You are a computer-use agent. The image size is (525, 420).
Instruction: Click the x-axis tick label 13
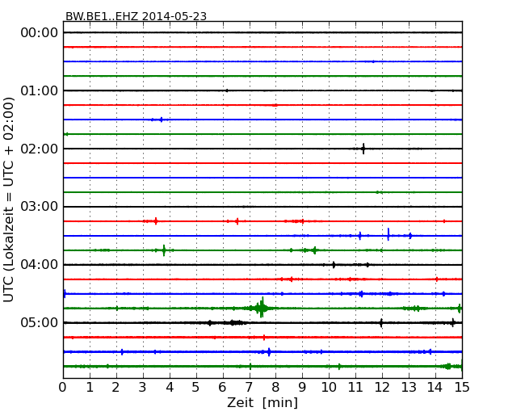(x=409, y=388)
